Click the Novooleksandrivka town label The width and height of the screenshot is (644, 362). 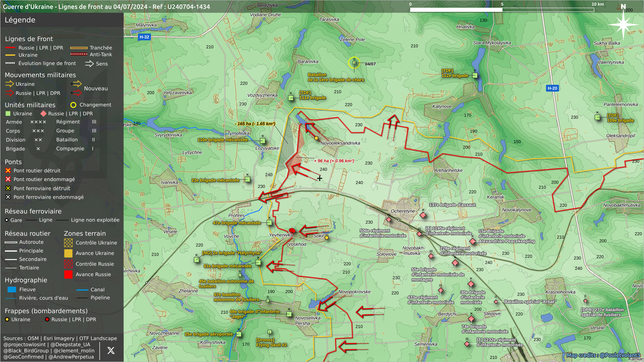click(x=340, y=143)
